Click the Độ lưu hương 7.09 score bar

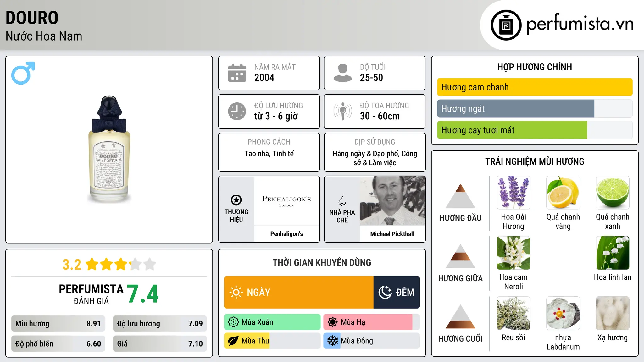[x=160, y=324]
